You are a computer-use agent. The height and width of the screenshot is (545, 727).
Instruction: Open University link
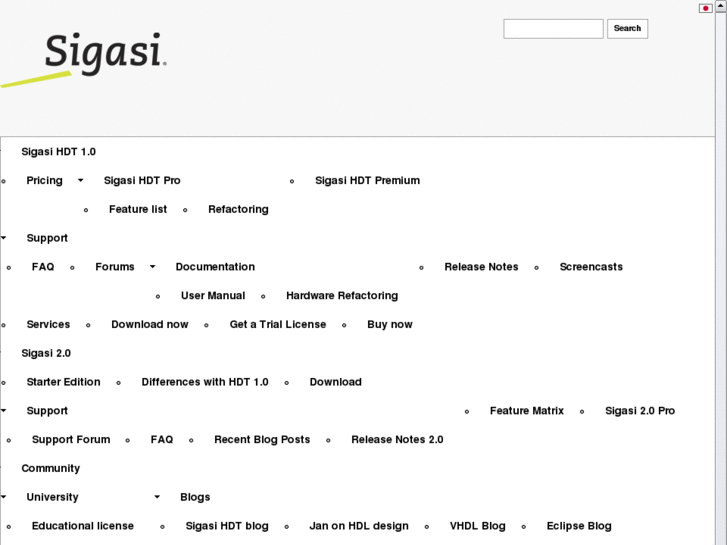(52, 497)
